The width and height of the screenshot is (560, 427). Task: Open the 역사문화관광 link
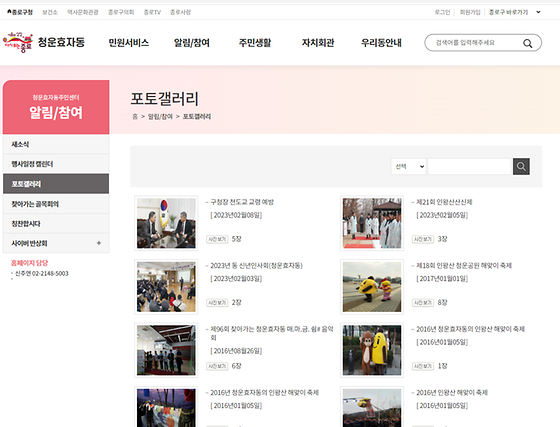83,12
